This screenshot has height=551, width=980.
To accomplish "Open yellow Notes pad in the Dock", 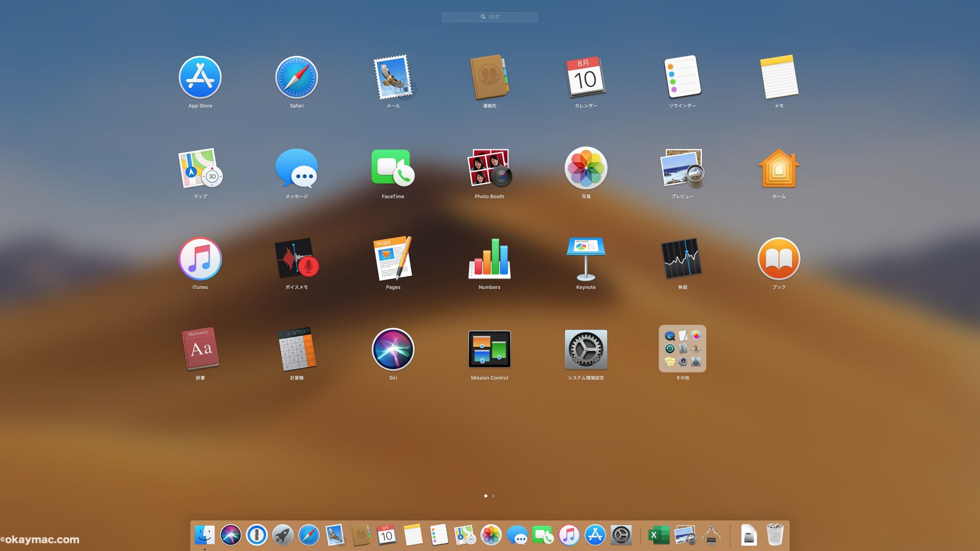I will [412, 535].
